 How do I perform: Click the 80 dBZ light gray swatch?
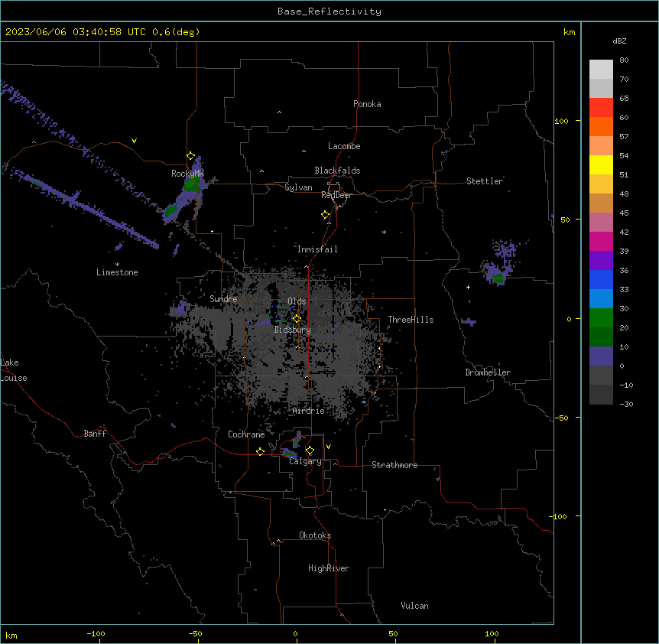point(601,70)
